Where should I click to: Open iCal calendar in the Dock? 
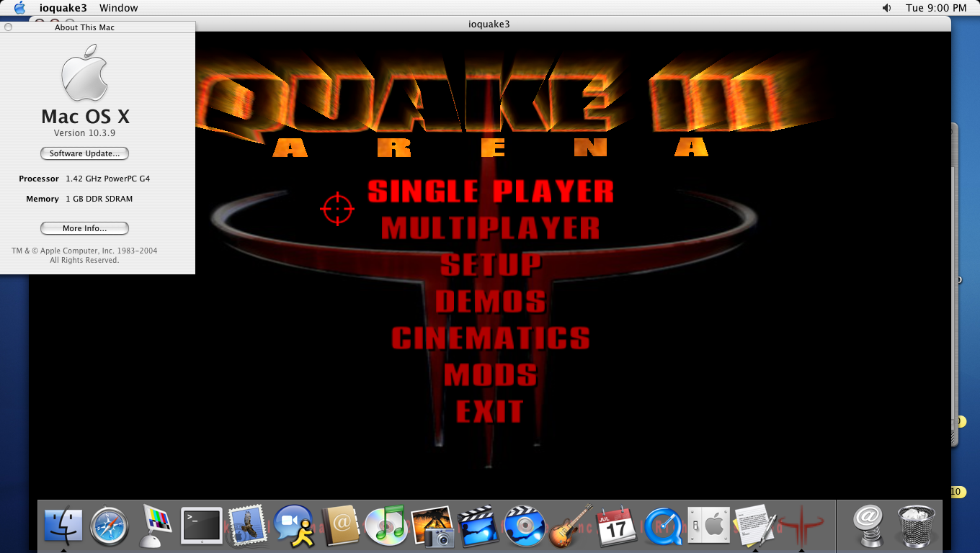pyautogui.click(x=616, y=526)
